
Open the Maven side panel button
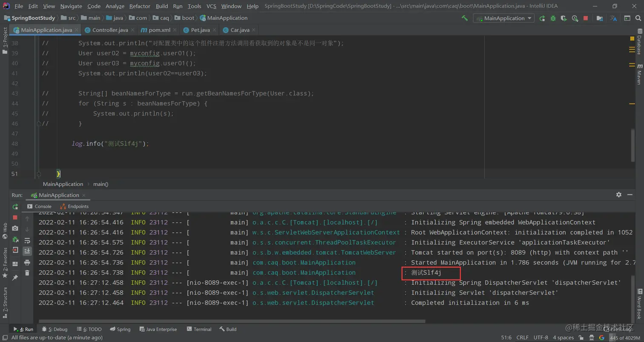[639, 74]
